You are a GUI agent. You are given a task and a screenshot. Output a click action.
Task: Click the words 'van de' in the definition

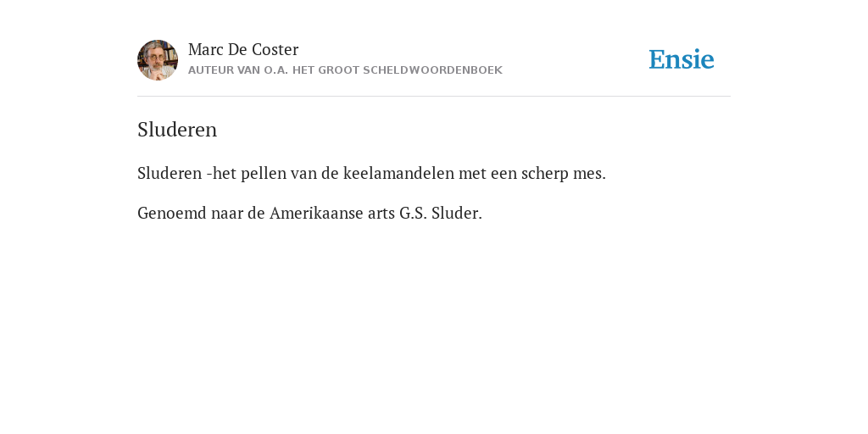coord(315,173)
